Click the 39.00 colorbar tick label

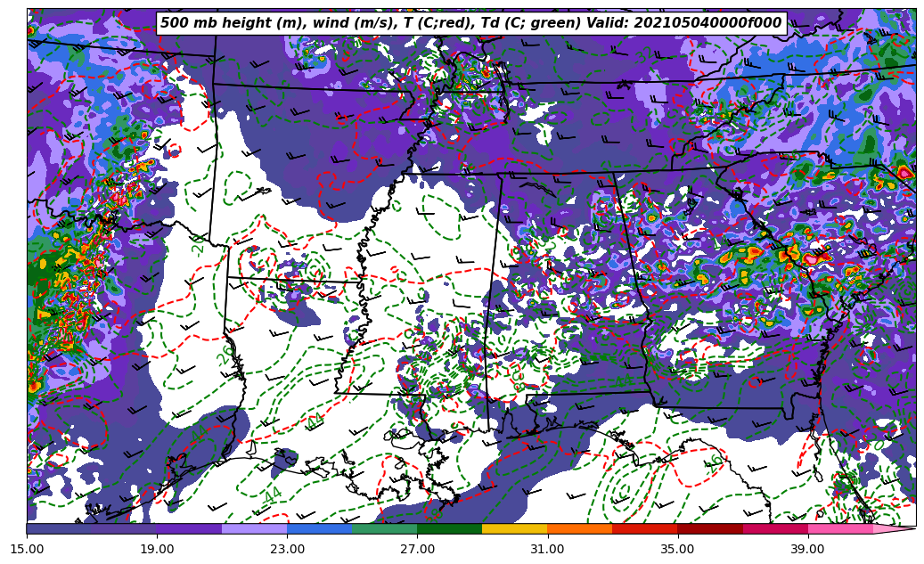click(x=808, y=549)
